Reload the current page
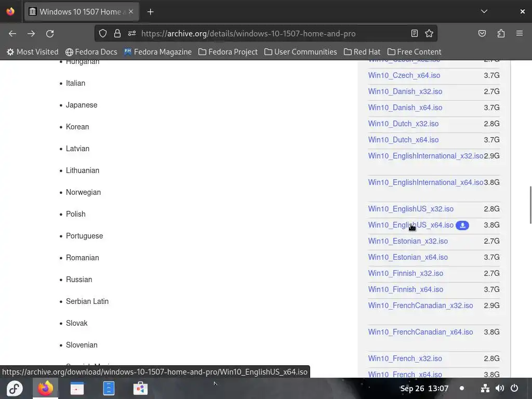 (x=50, y=34)
